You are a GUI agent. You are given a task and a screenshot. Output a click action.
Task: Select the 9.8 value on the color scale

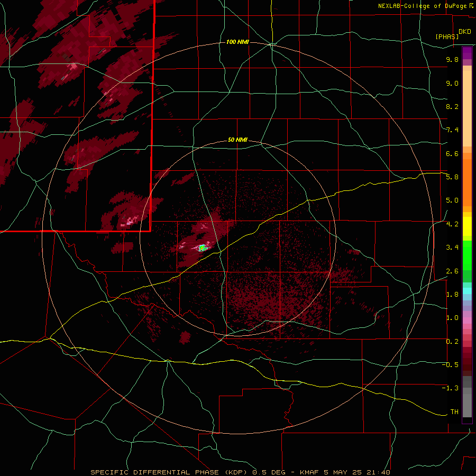(x=452, y=59)
